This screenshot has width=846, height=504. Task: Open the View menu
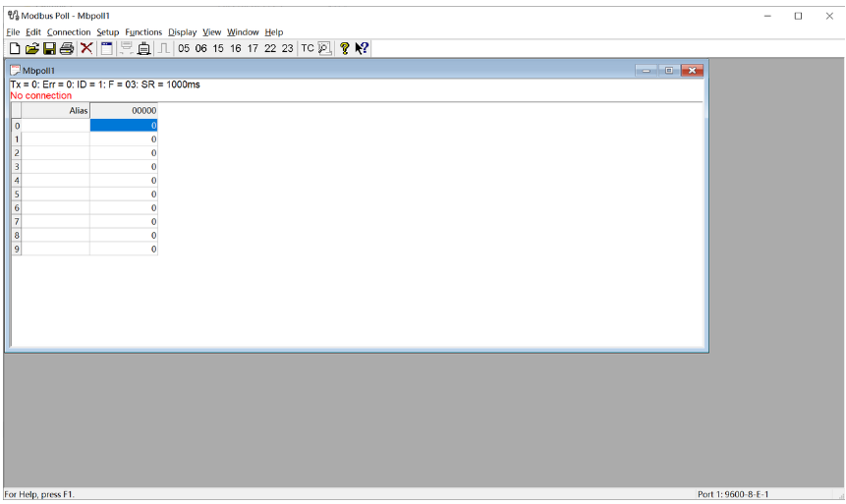click(x=211, y=32)
